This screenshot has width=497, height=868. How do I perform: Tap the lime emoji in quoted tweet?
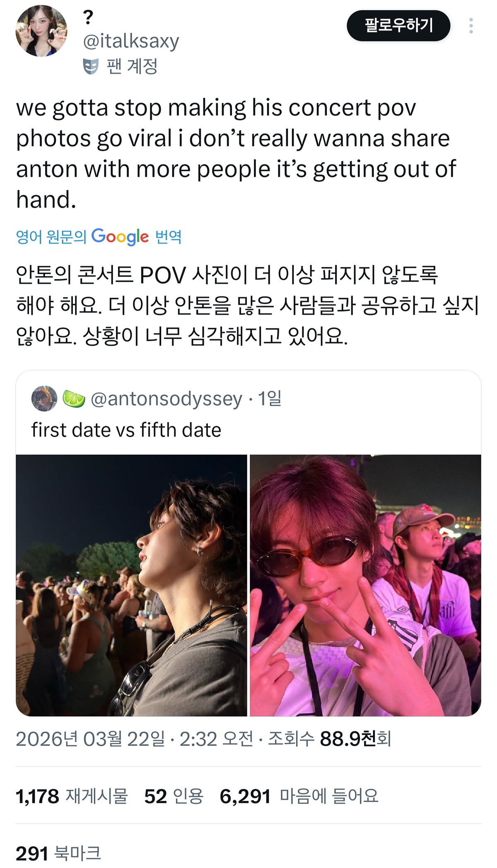pyautogui.click(x=74, y=399)
